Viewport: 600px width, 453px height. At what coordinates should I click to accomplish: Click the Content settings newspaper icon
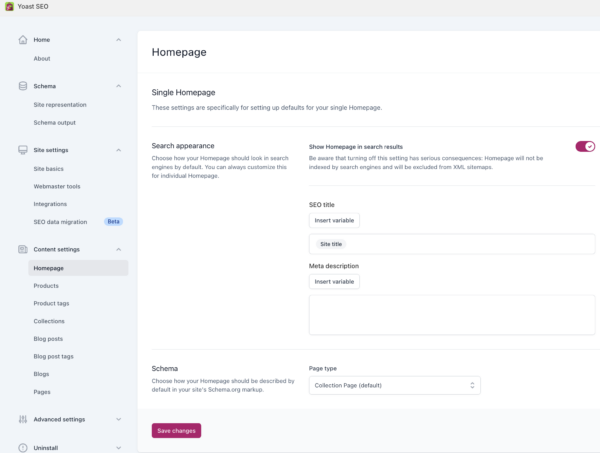coord(23,249)
